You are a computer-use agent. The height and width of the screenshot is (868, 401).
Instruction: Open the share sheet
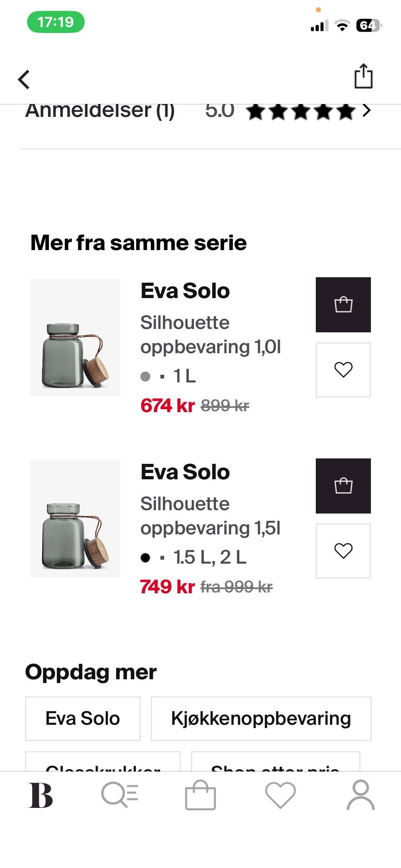(363, 78)
